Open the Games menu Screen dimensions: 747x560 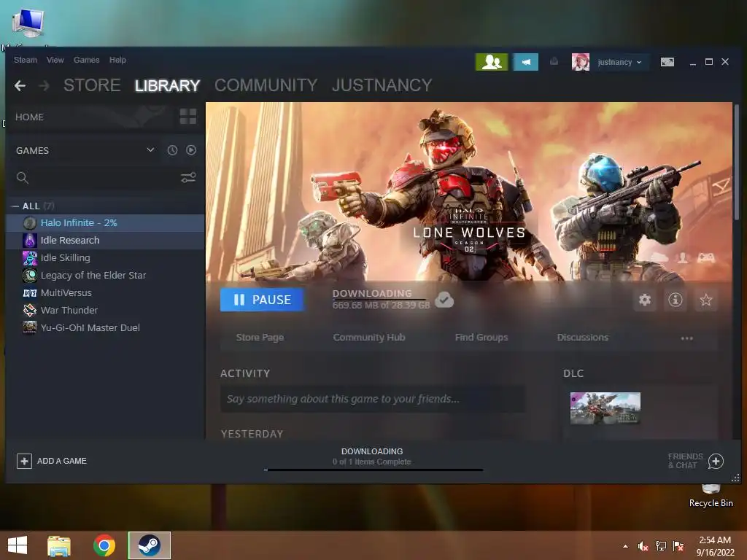click(86, 60)
